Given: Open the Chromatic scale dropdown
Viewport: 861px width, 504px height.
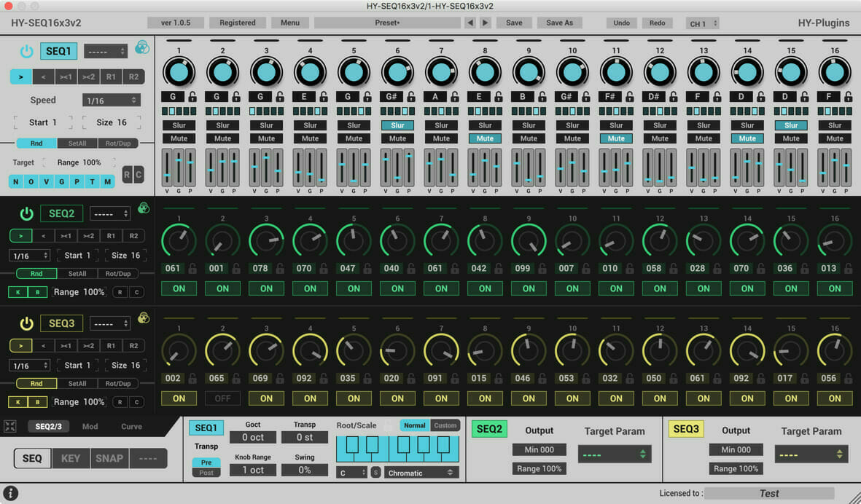Looking at the screenshot, I should pos(421,473).
